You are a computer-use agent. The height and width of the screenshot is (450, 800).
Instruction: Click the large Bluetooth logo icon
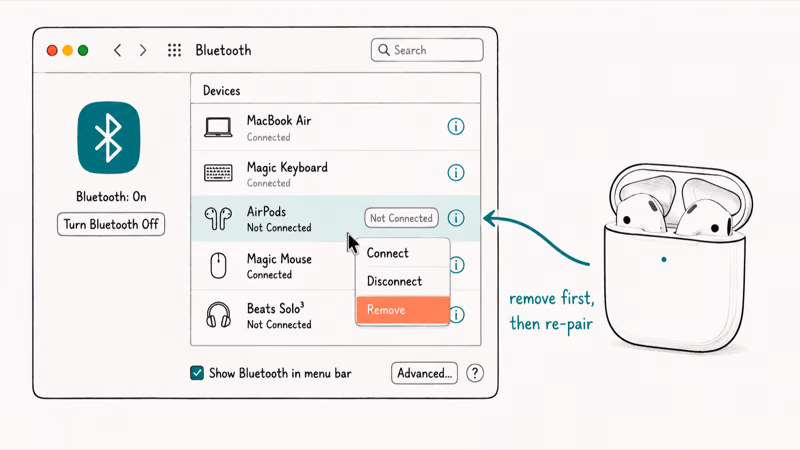109,138
